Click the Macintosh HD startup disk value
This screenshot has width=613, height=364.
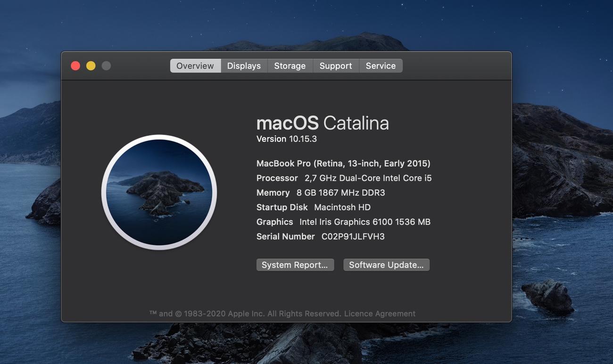[x=342, y=207]
